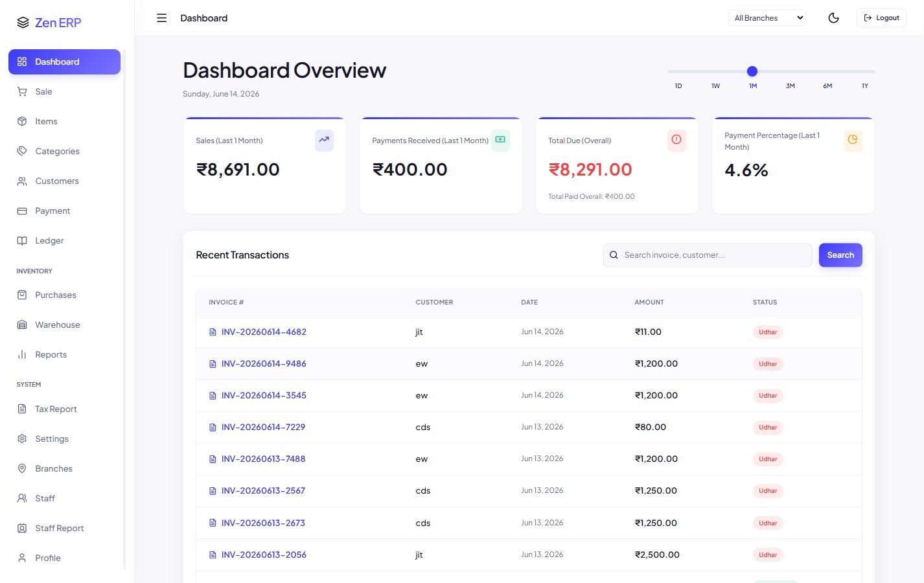Go to Items in sidebar
Screen dimensions: 924x583
(64, 121)
